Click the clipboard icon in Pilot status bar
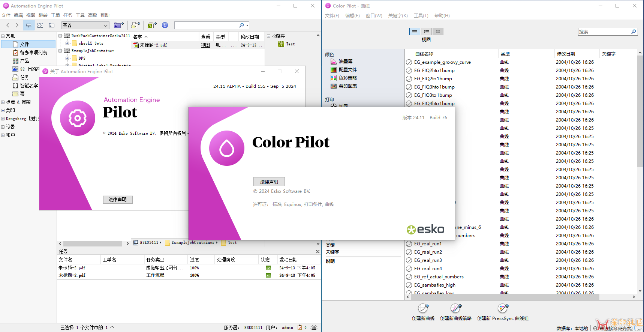Screen dimensions: 644x332 (x=300, y=327)
